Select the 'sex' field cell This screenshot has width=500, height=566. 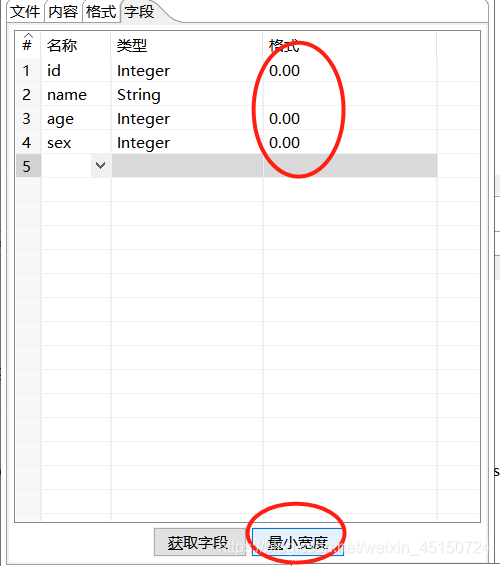click(x=75, y=143)
